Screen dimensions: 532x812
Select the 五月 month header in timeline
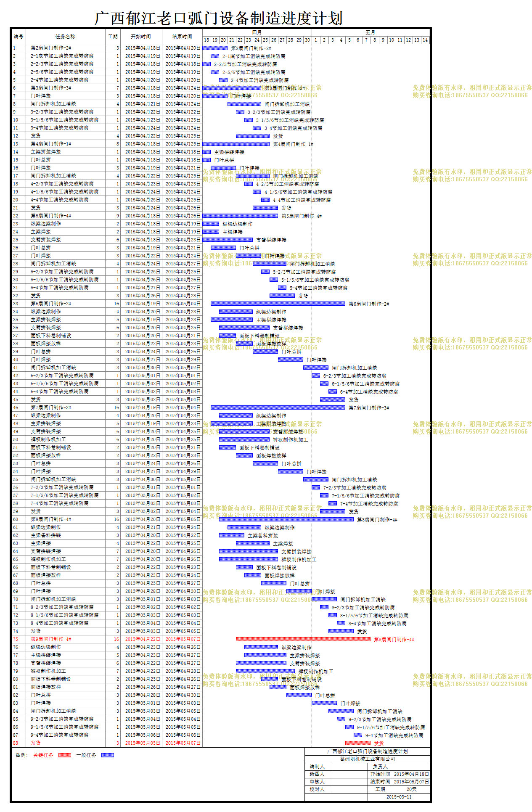click(x=371, y=32)
